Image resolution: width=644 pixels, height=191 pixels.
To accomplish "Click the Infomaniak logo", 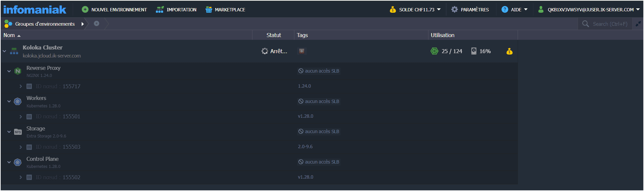I will (x=35, y=10).
